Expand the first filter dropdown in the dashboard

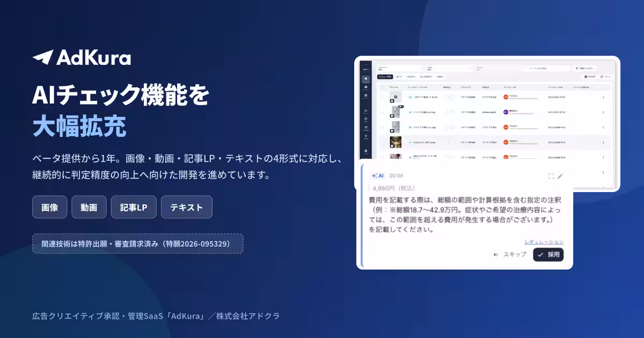point(399,68)
